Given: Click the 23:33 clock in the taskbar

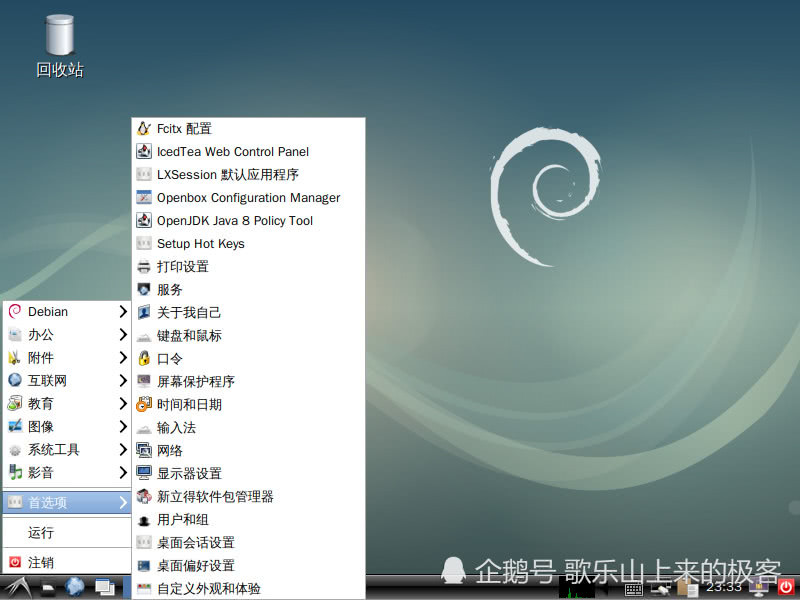Looking at the screenshot, I should pos(723,587).
